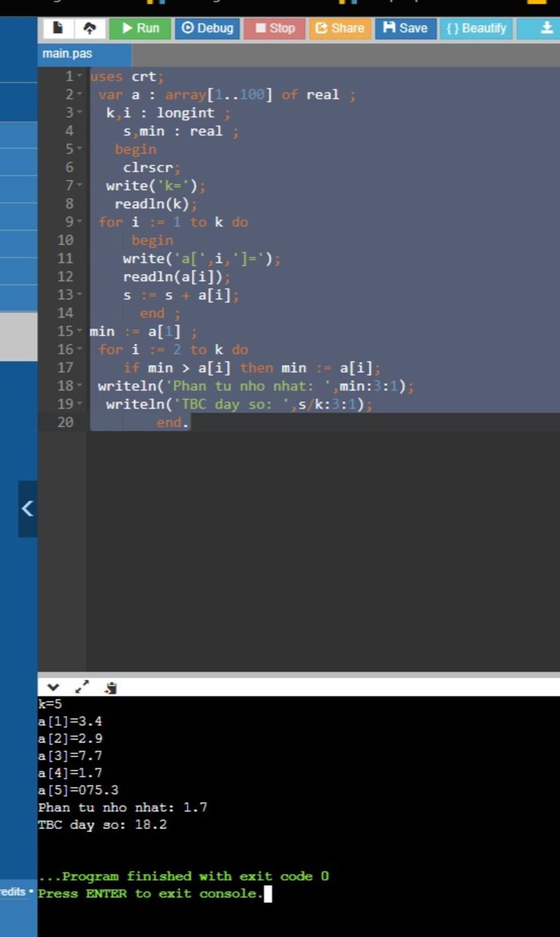
Task: Copy console output with the clipboard icon
Action: point(111,687)
